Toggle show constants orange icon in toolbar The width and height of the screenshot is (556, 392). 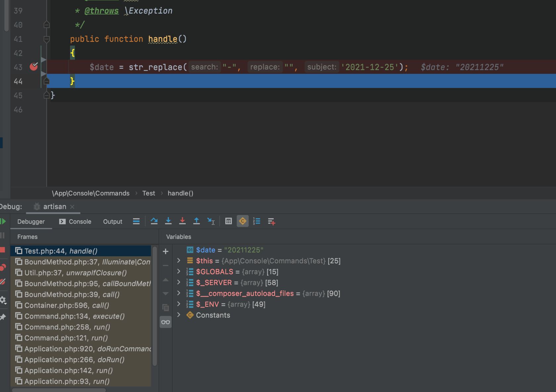coord(243,221)
